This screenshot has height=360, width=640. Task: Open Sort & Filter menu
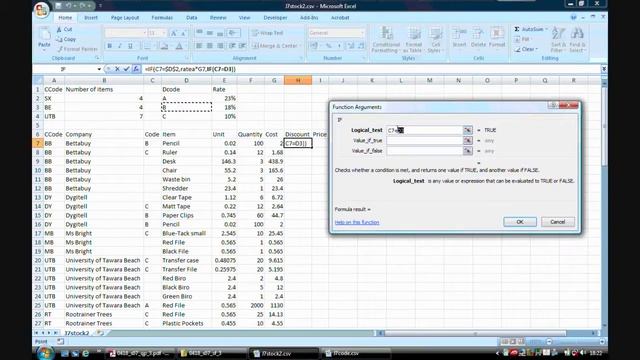[558, 40]
